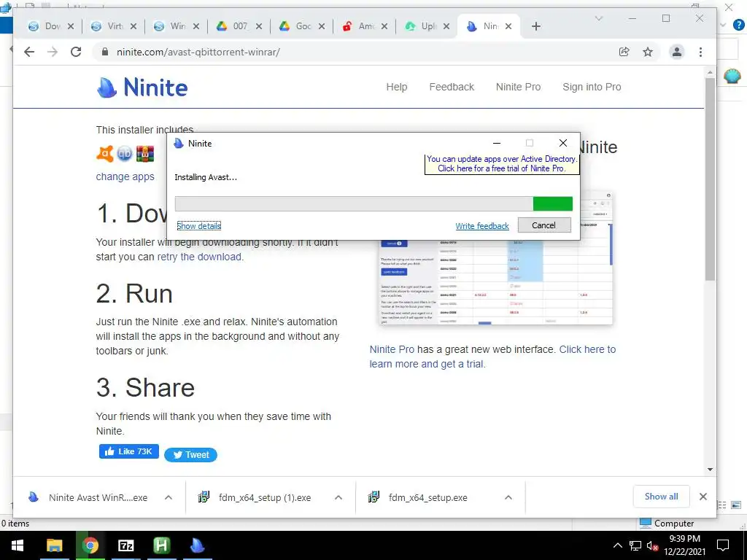Expand options for Ninite Avast WinR....exe download

pyautogui.click(x=169, y=497)
